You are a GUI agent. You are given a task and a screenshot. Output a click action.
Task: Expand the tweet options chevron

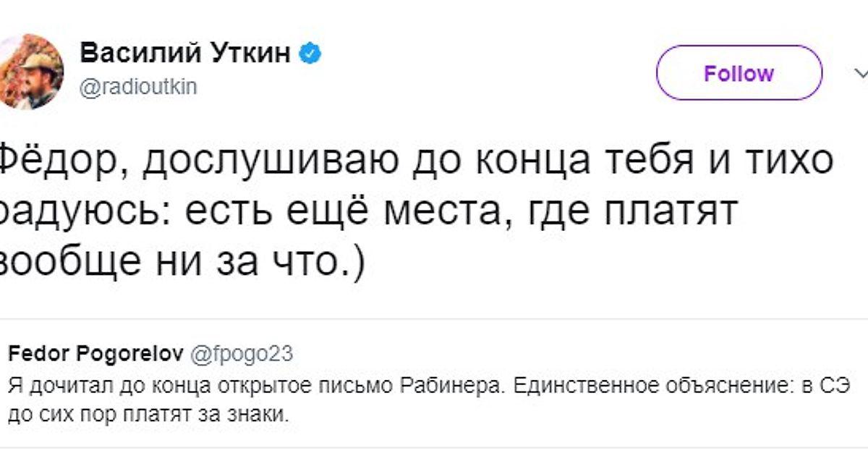tap(860, 73)
